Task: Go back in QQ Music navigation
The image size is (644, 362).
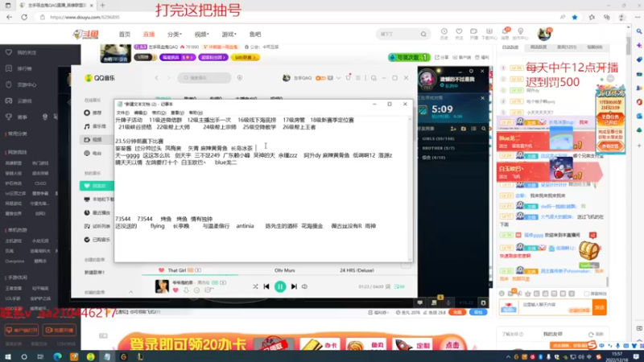Action: point(156,77)
